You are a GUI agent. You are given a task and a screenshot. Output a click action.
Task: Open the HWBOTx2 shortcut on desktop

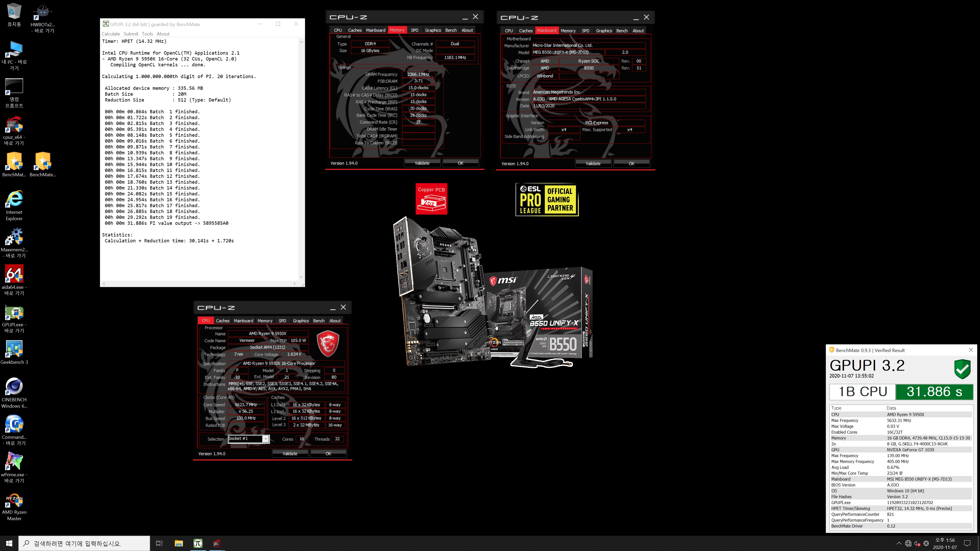tap(43, 18)
